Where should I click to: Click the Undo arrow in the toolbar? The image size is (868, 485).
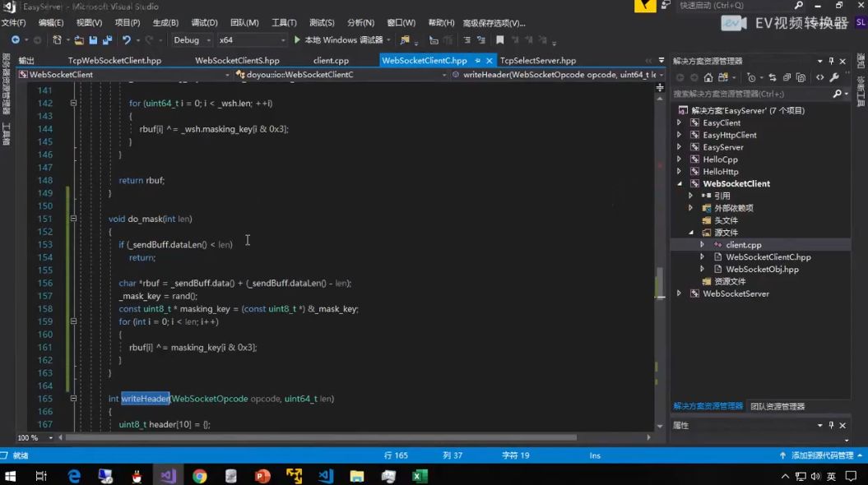point(125,38)
